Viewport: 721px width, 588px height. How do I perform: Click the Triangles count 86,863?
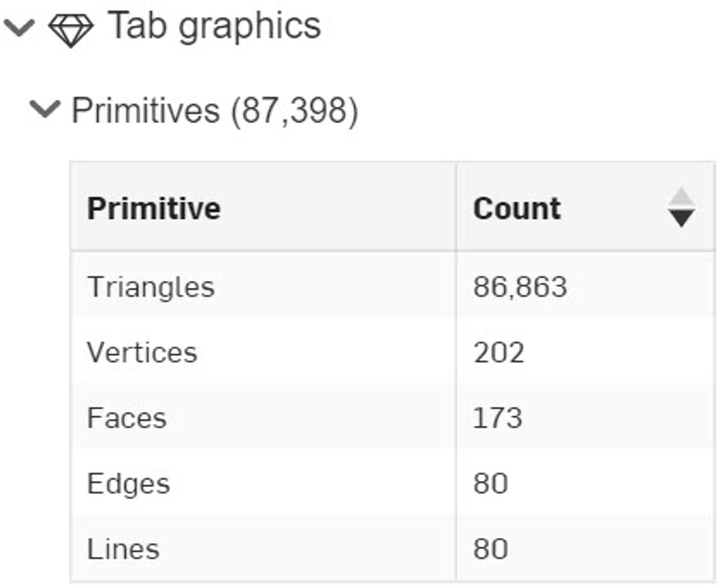click(520, 287)
